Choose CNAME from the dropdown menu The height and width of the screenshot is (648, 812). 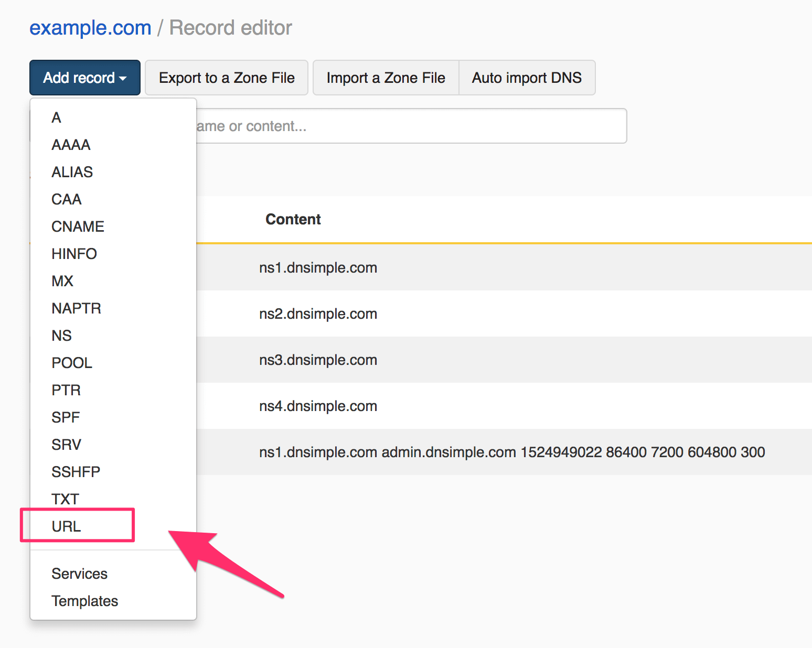click(78, 226)
